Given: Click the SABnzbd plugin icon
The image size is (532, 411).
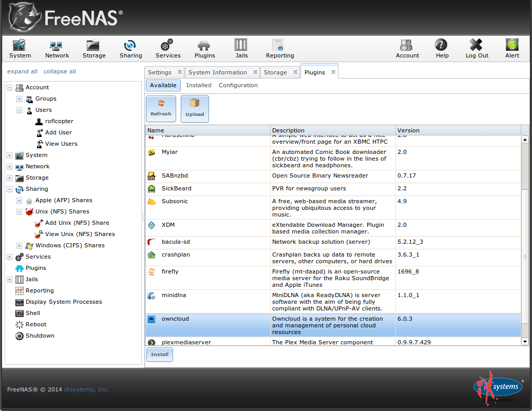Looking at the screenshot, I should [x=151, y=176].
